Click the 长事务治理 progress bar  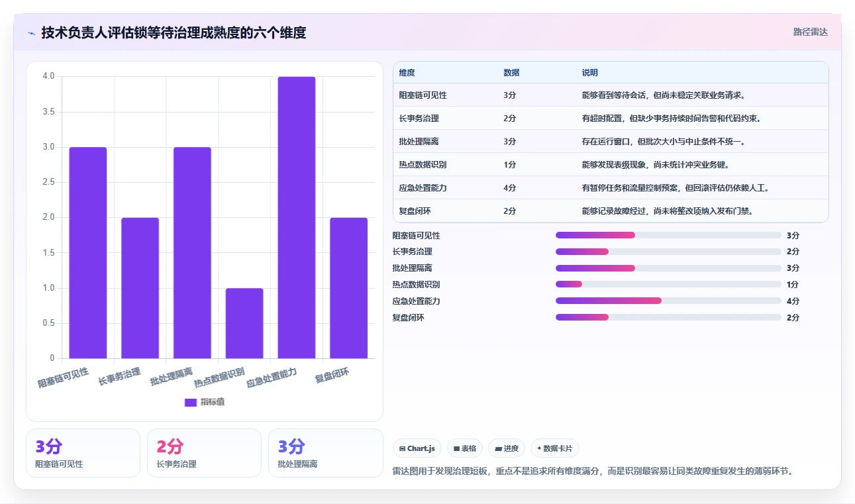(668, 252)
